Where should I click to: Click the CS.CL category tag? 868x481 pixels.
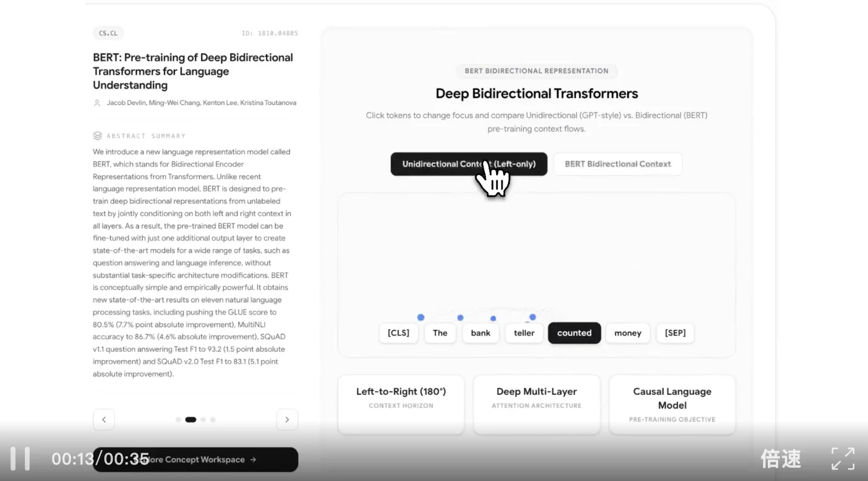pos(108,33)
